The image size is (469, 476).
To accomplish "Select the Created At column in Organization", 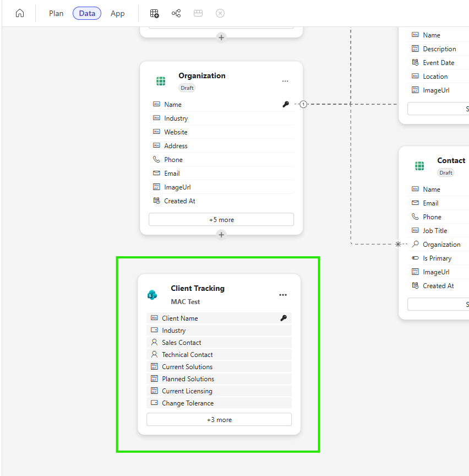I will (221, 201).
